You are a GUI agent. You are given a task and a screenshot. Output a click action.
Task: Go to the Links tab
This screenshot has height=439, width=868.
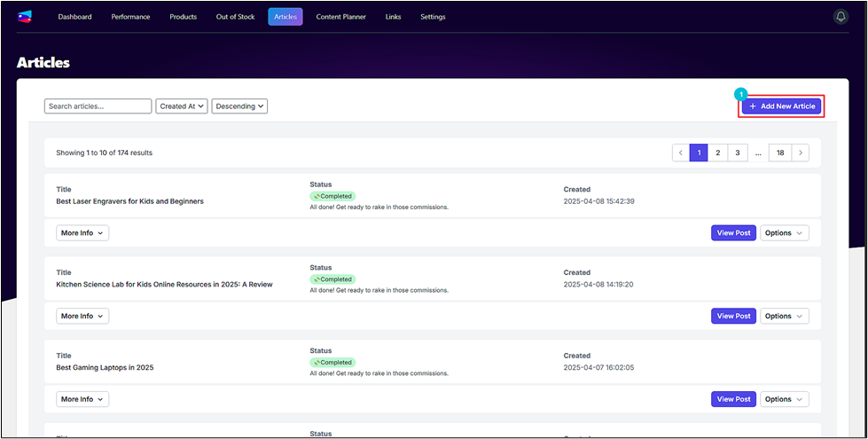point(393,17)
